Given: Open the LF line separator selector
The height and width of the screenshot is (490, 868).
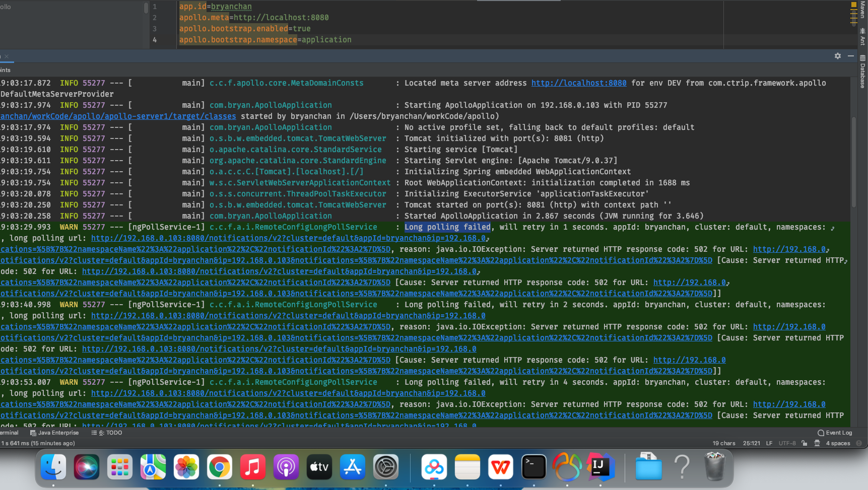Looking at the screenshot, I should (x=769, y=443).
